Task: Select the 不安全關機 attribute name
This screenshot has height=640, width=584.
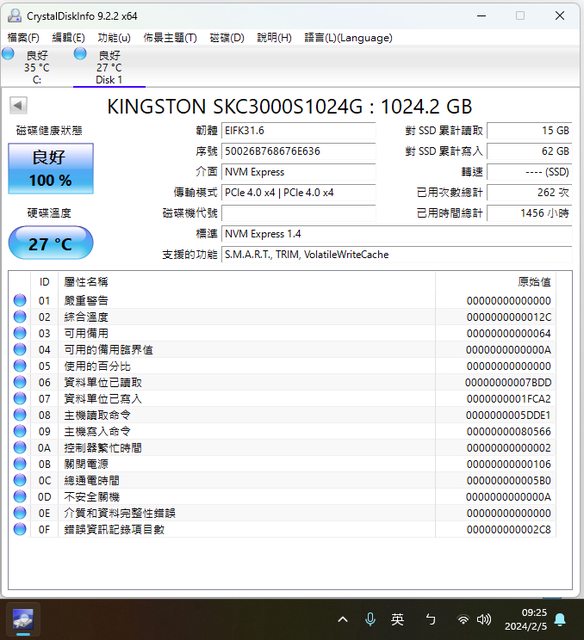Action: (x=92, y=497)
